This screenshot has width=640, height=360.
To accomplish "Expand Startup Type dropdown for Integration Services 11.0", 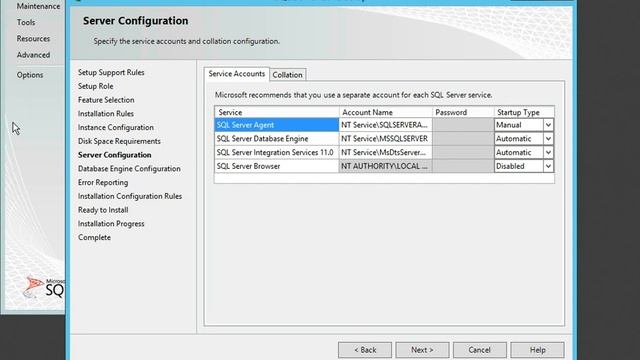I will tap(548, 153).
